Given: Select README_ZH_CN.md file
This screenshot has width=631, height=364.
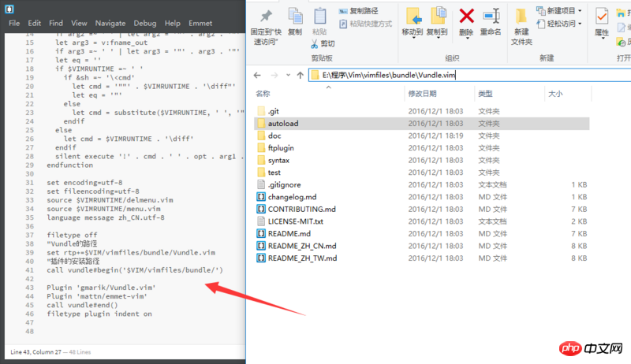Looking at the screenshot, I should [x=422, y=246].
